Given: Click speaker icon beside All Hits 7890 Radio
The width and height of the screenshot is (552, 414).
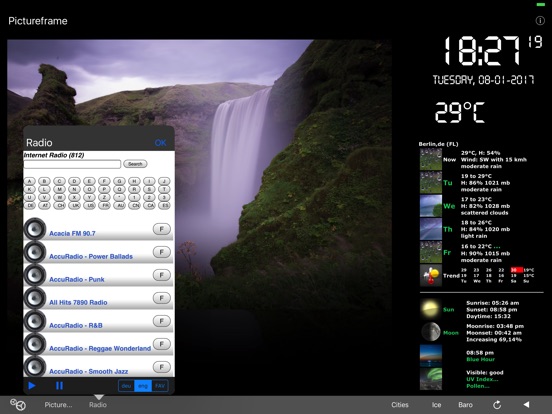Looking at the screenshot, I should pyautogui.click(x=35, y=298).
